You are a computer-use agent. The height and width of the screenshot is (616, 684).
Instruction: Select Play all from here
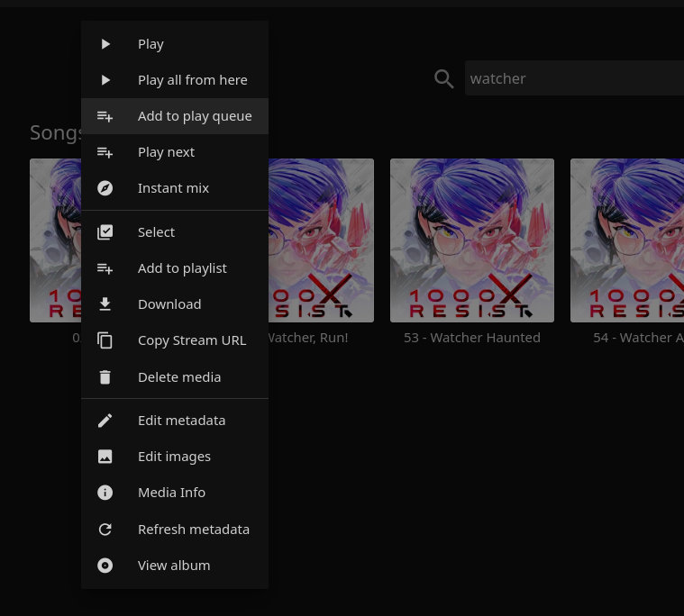click(x=192, y=80)
